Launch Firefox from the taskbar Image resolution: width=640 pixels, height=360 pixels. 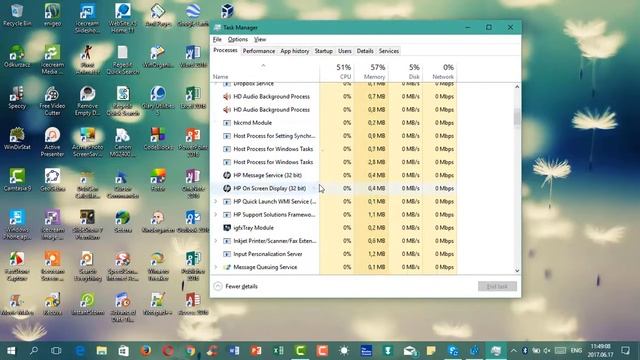(145, 351)
